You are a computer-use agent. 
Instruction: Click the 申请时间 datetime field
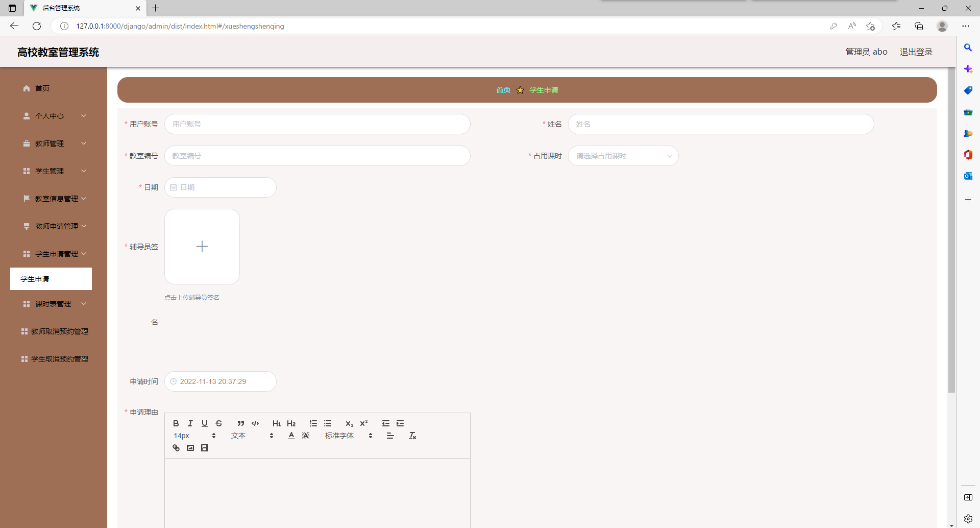click(220, 381)
